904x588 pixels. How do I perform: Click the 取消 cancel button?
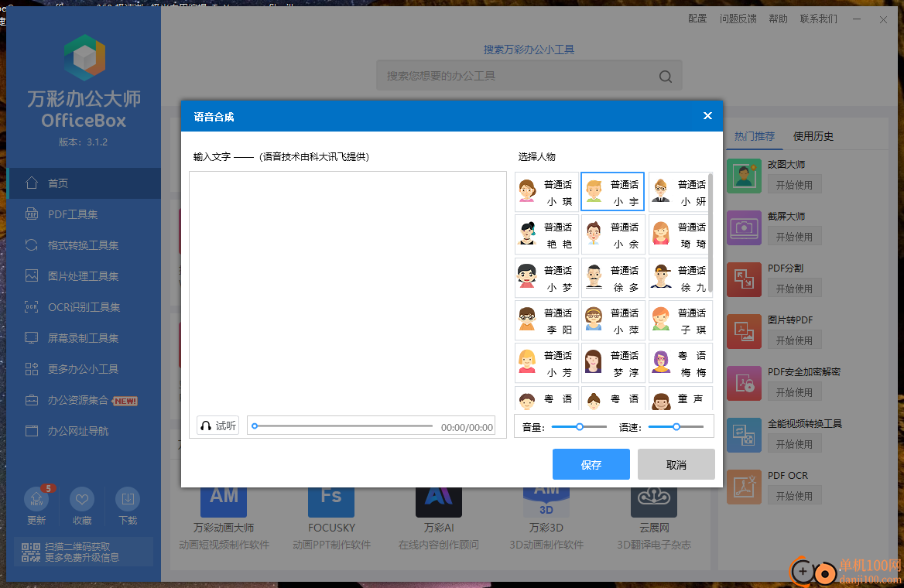[676, 465]
